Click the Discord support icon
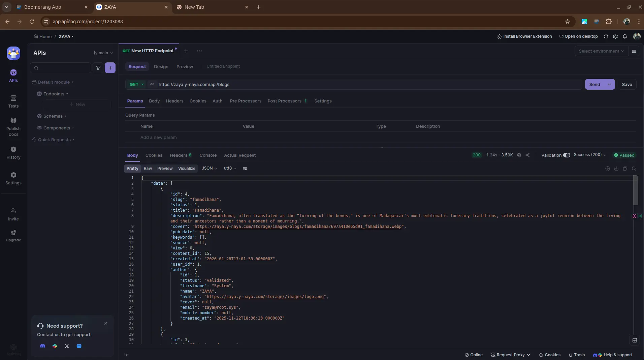Image resolution: width=644 pixels, height=360 pixels. (42, 346)
